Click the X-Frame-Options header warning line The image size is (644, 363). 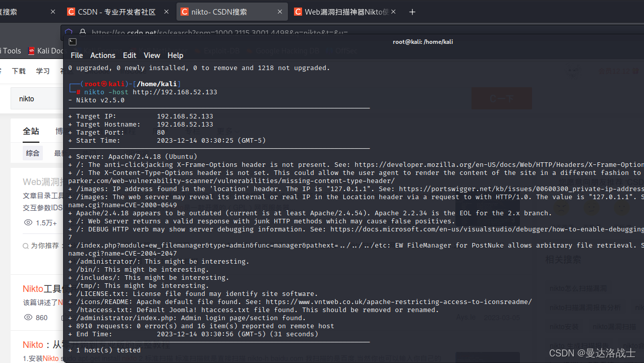(356, 165)
